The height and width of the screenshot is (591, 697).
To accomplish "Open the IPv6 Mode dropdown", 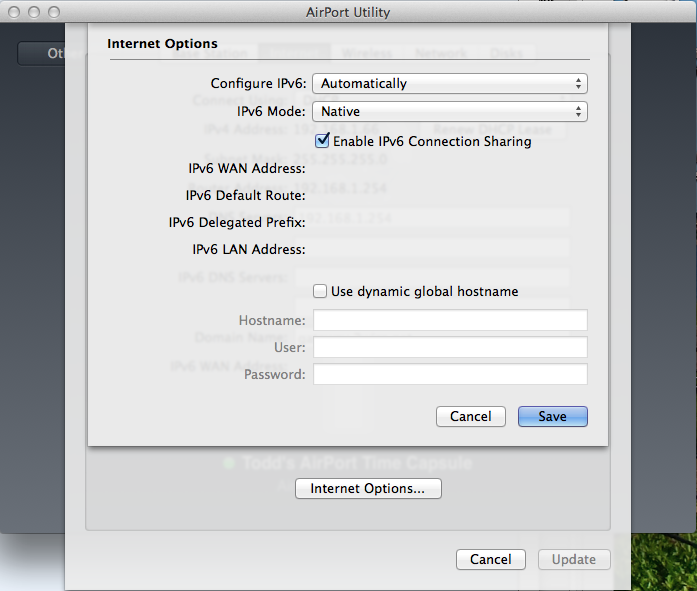I will click(450, 112).
